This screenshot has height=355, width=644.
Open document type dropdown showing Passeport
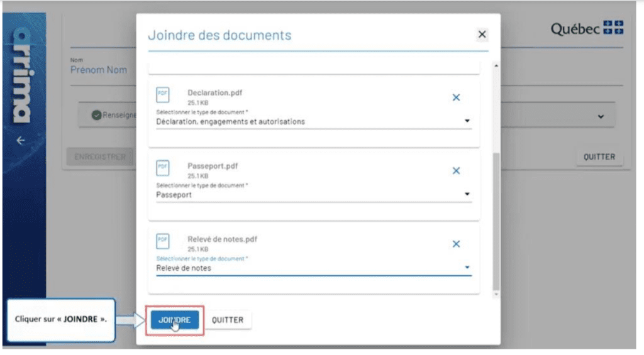[x=313, y=195]
